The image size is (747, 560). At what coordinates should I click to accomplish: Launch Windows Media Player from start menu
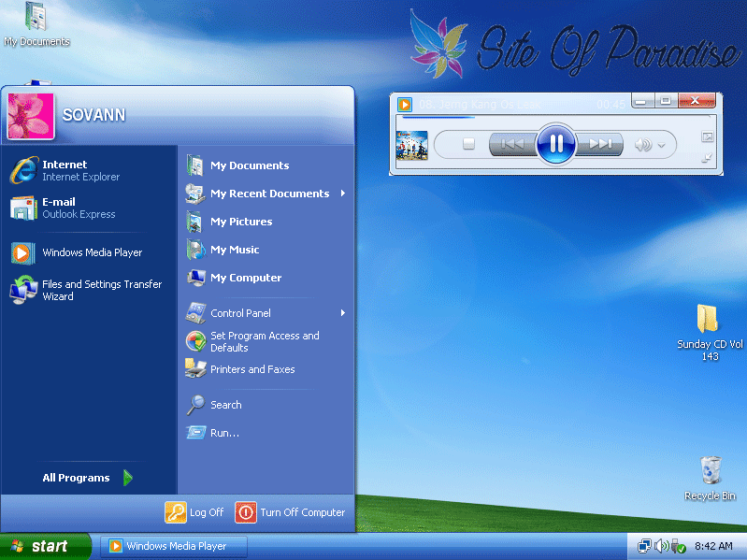(89, 252)
